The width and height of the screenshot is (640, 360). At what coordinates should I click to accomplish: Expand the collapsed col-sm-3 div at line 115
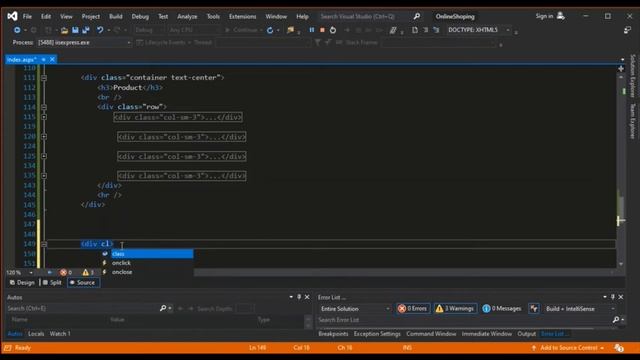click(x=44, y=117)
